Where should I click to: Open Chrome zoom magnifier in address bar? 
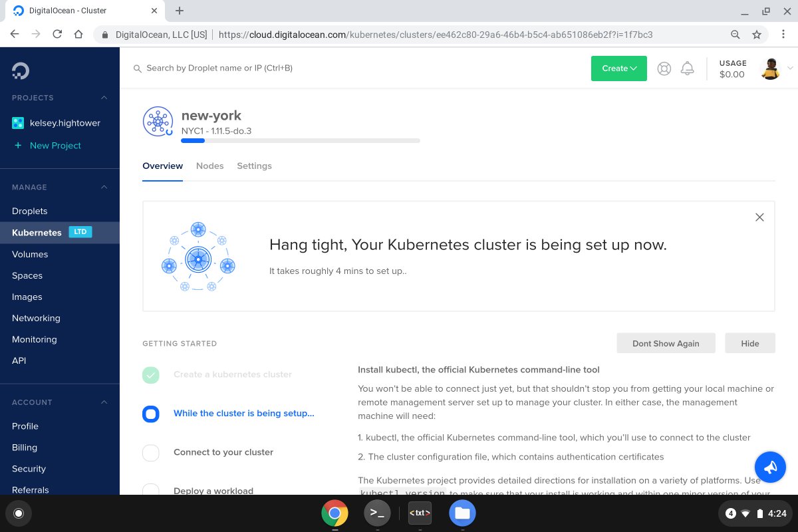[x=735, y=35]
